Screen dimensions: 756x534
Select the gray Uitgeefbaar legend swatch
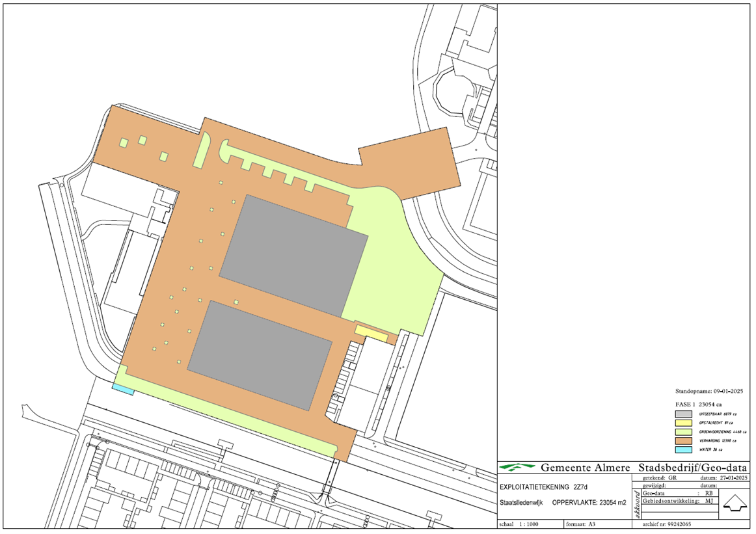[x=682, y=413]
